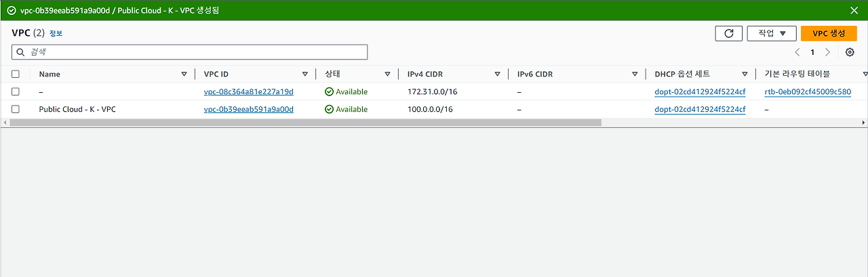Click the Name column header
The height and width of the screenshot is (277, 868).
click(50, 74)
